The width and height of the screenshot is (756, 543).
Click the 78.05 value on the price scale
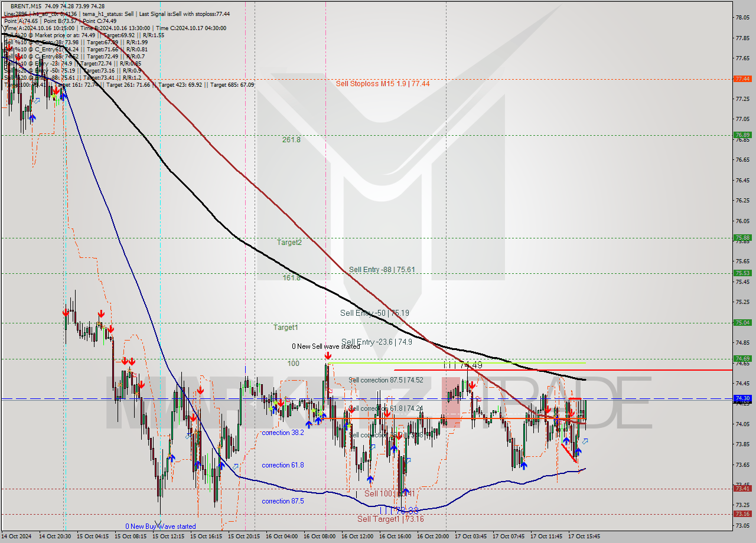pos(742,18)
